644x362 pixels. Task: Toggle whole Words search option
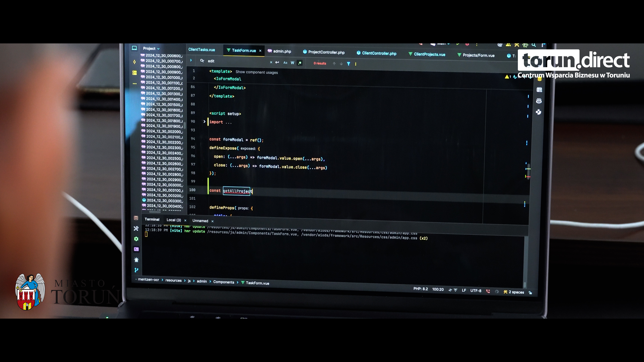[292, 63]
